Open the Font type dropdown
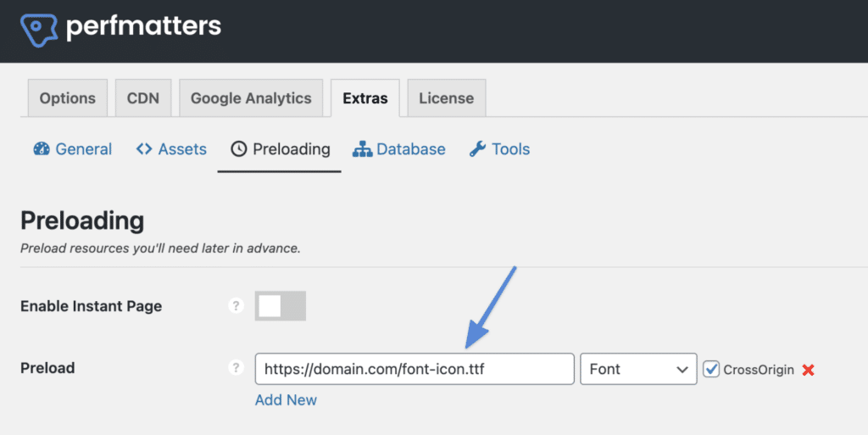Image resolution: width=868 pixels, height=435 pixels. (638, 369)
